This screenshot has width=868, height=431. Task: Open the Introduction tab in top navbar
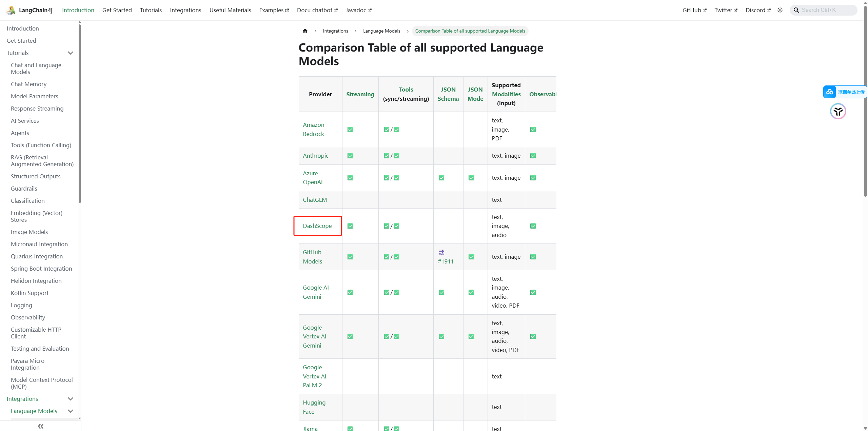coord(78,10)
